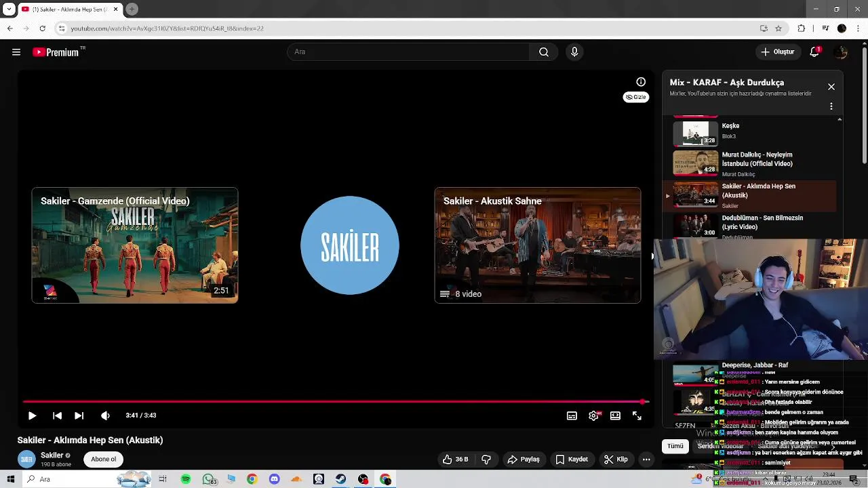868x488 pixels.
Task: Open Spotify from the taskbar
Action: [186, 479]
